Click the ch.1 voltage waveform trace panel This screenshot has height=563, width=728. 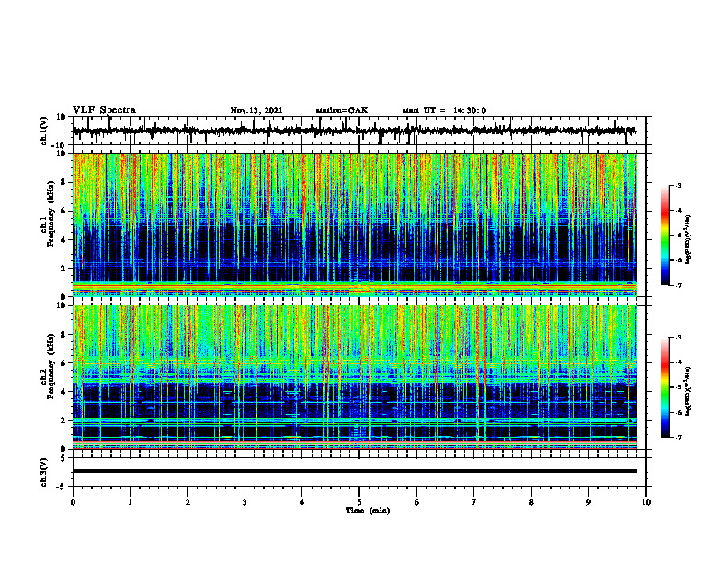pos(359,131)
